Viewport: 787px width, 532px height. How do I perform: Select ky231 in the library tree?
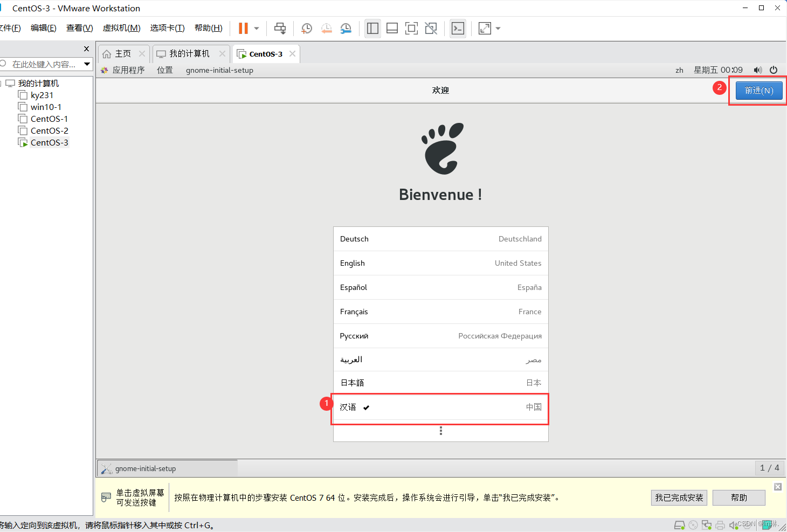[x=42, y=95]
